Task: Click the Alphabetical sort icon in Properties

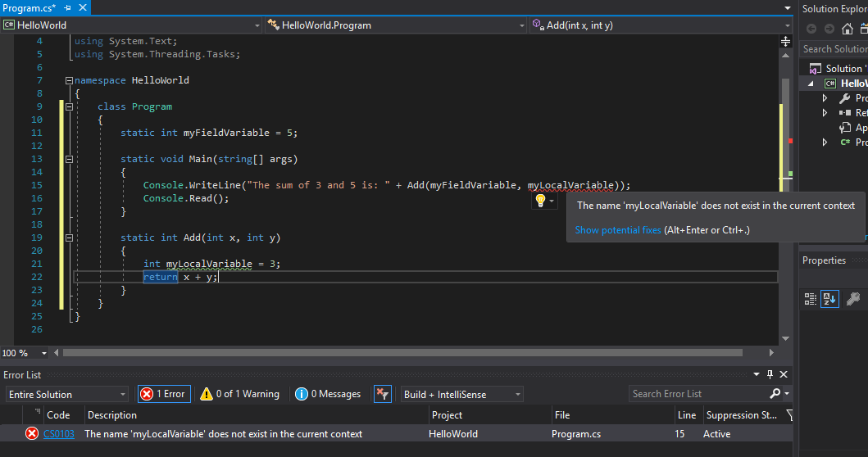Action: click(829, 299)
